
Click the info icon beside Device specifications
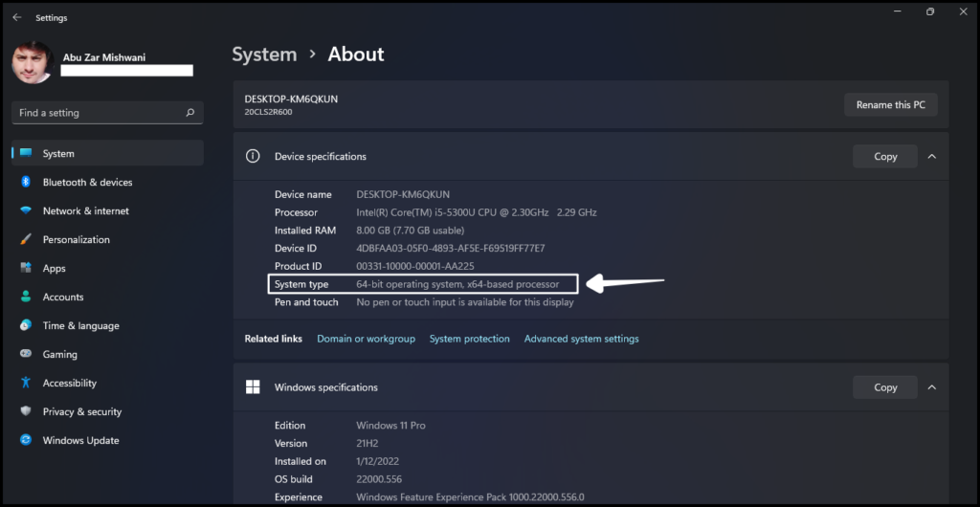(x=253, y=156)
